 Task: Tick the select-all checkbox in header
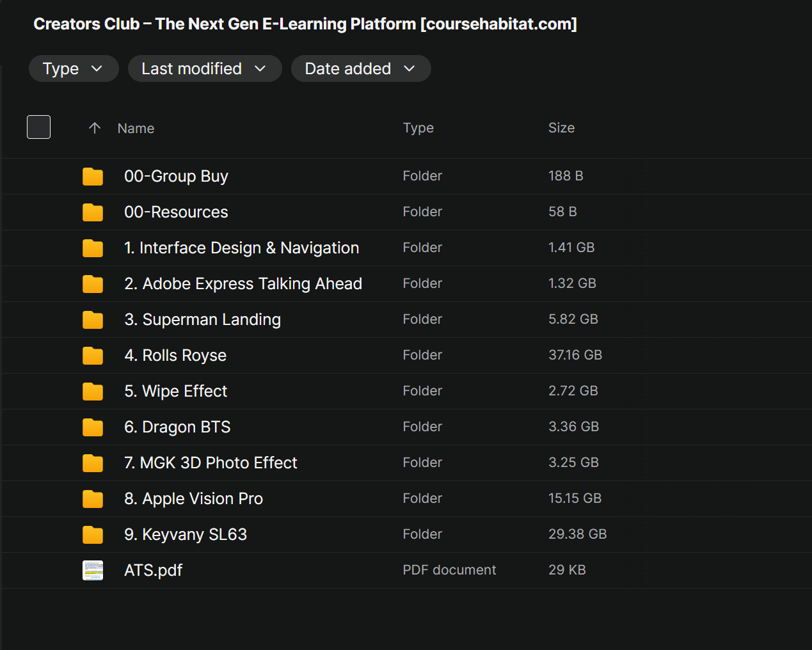[x=39, y=127]
